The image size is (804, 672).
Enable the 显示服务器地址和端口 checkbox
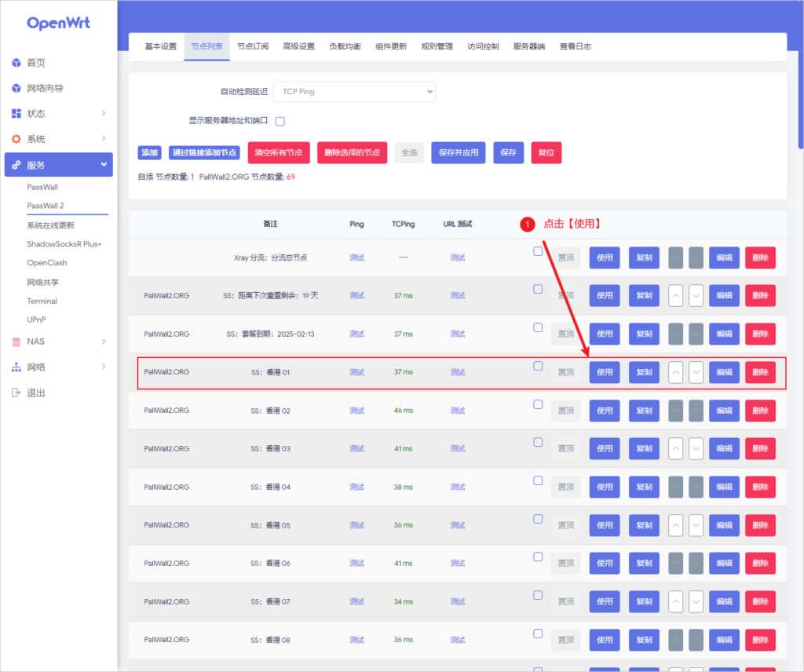[x=280, y=121]
